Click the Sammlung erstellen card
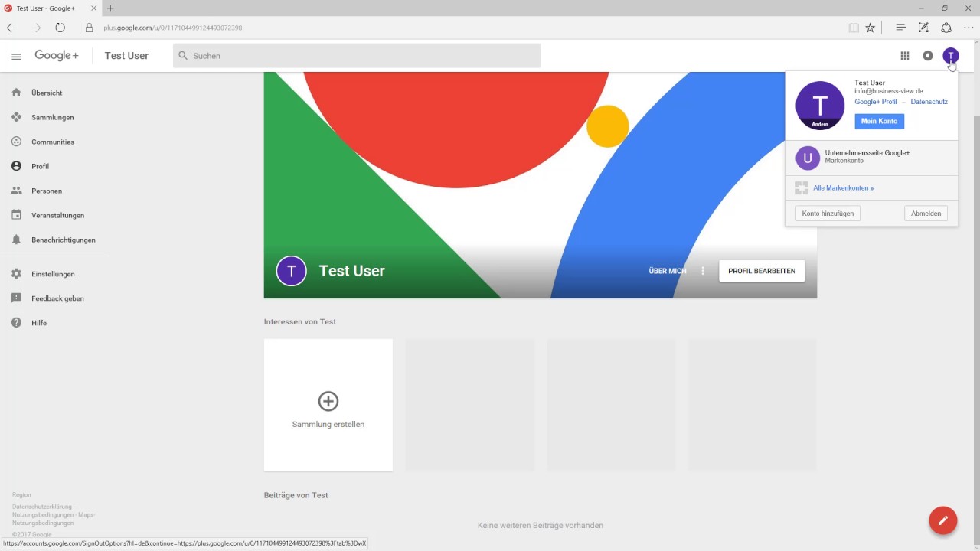This screenshot has width=980, height=551. click(x=328, y=406)
